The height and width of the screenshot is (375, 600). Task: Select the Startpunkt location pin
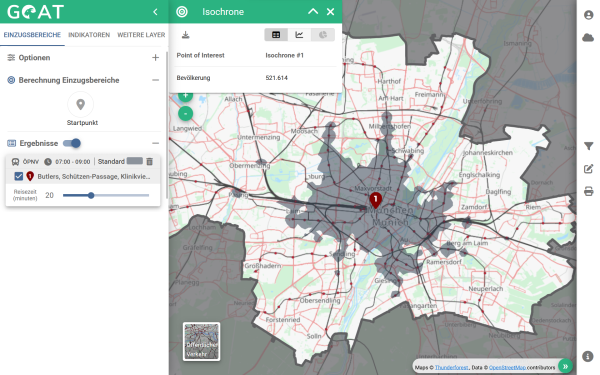(x=80, y=104)
